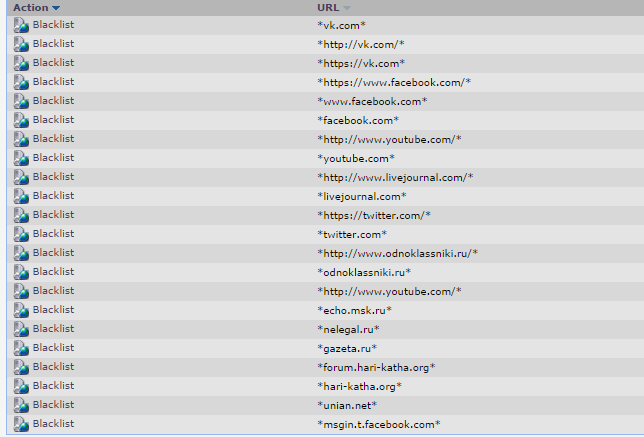Select the rule icon for *youtube.com* row

20,158
